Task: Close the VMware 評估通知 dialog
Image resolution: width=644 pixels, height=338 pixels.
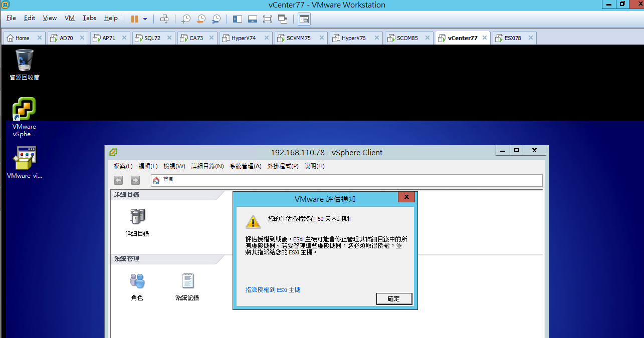Action: click(406, 197)
